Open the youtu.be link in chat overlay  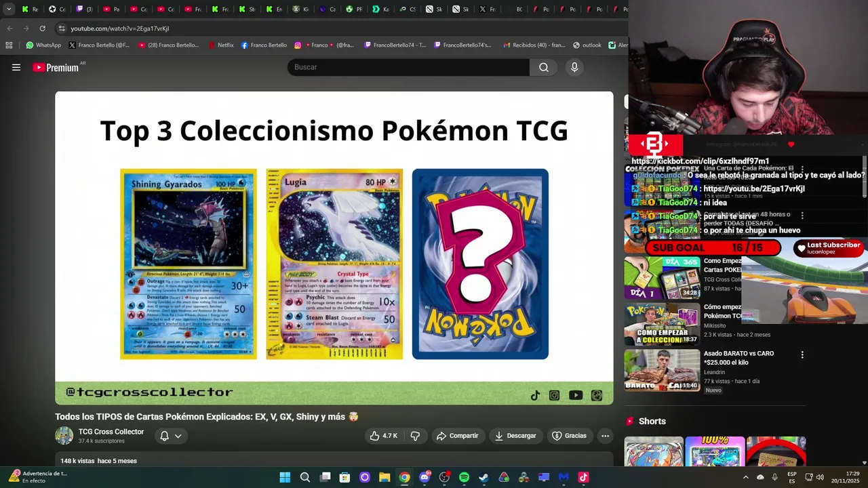754,189
